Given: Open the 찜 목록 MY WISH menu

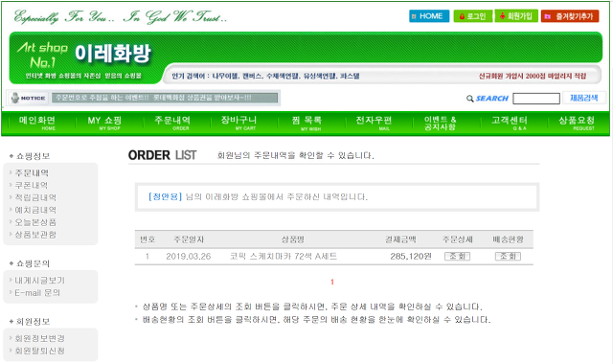Looking at the screenshot, I should pos(306,123).
